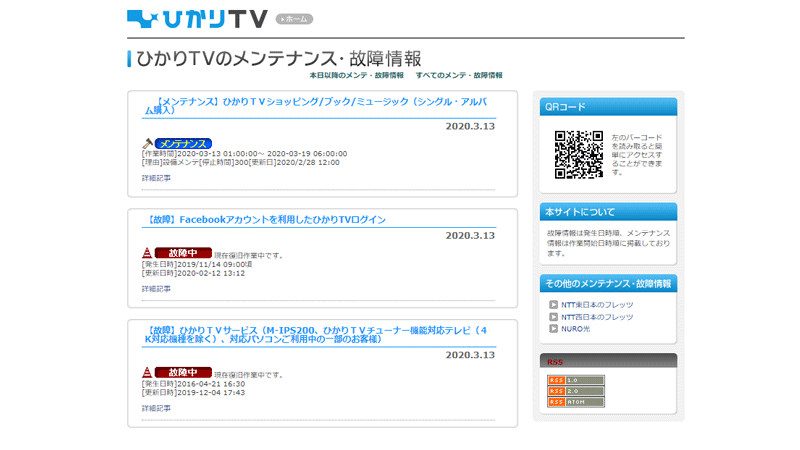Screen dimensions: 800x450
Task: Click arrow icon beside NTT西日本のフレッツ
Action: (x=553, y=317)
